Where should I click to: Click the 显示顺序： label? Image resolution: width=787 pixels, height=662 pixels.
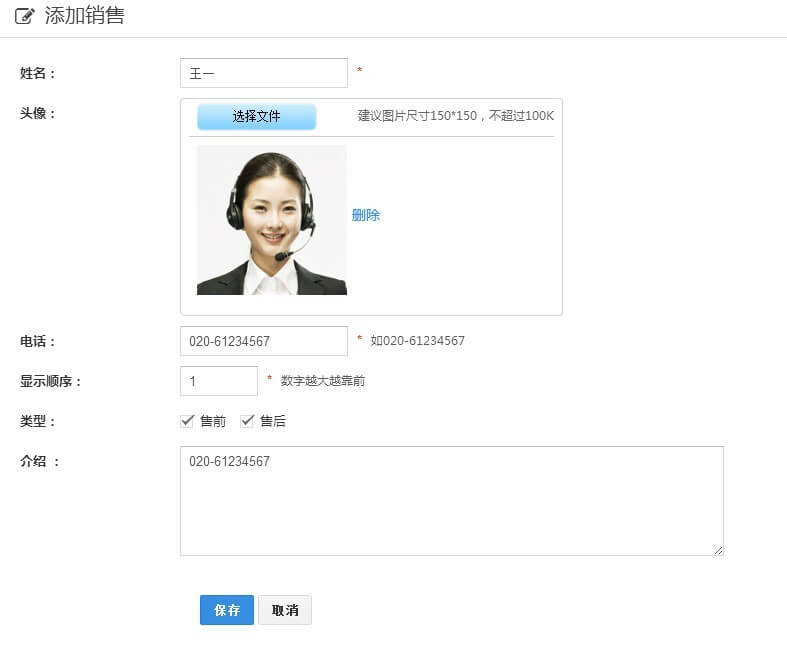[50, 381]
